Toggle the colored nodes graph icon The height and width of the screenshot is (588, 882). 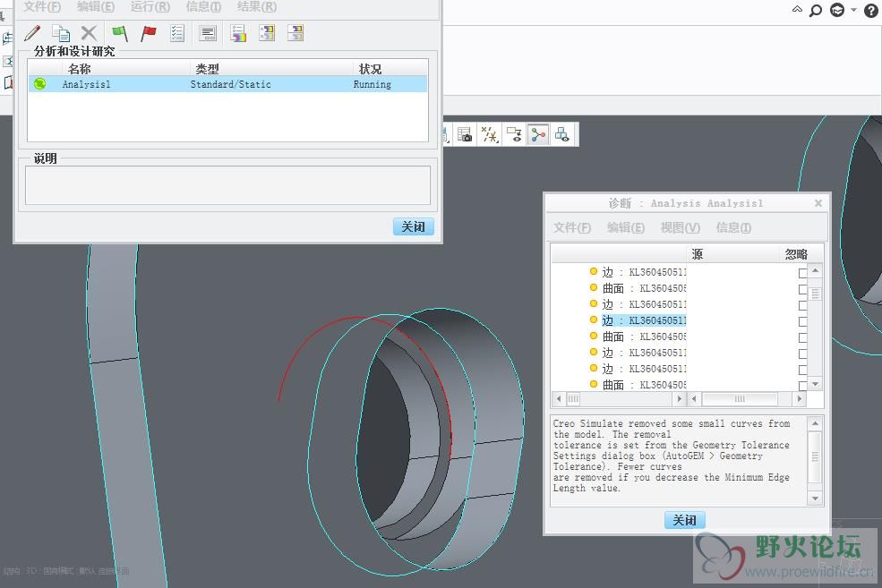538,135
